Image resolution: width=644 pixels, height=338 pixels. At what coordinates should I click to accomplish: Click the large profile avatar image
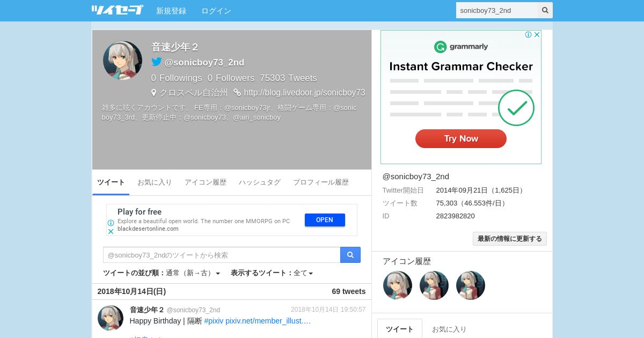coord(122,60)
